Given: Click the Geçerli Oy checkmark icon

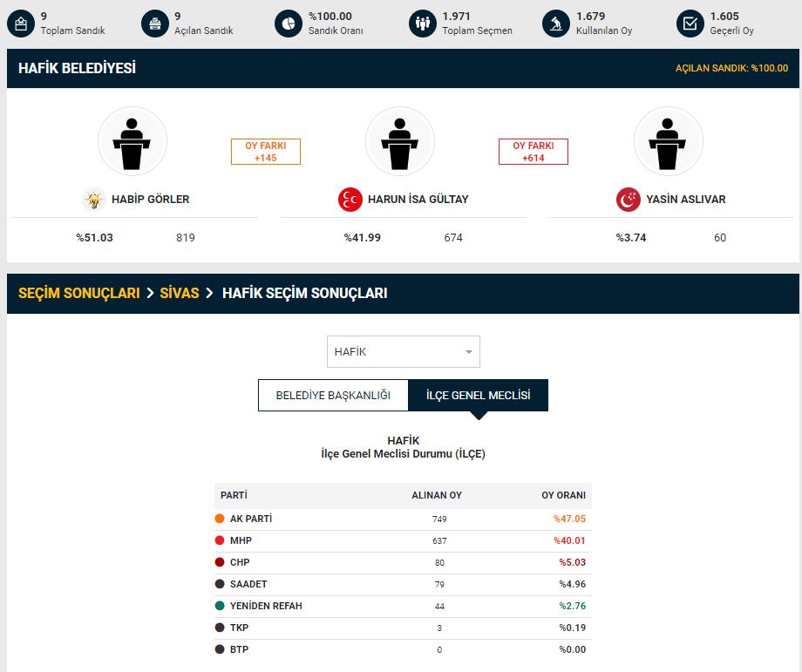Looking at the screenshot, I should pos(690,24).
